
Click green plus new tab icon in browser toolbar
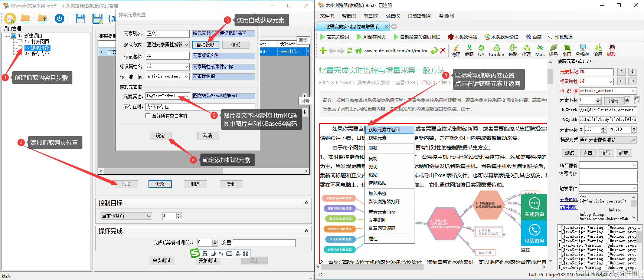coord(323,51)
